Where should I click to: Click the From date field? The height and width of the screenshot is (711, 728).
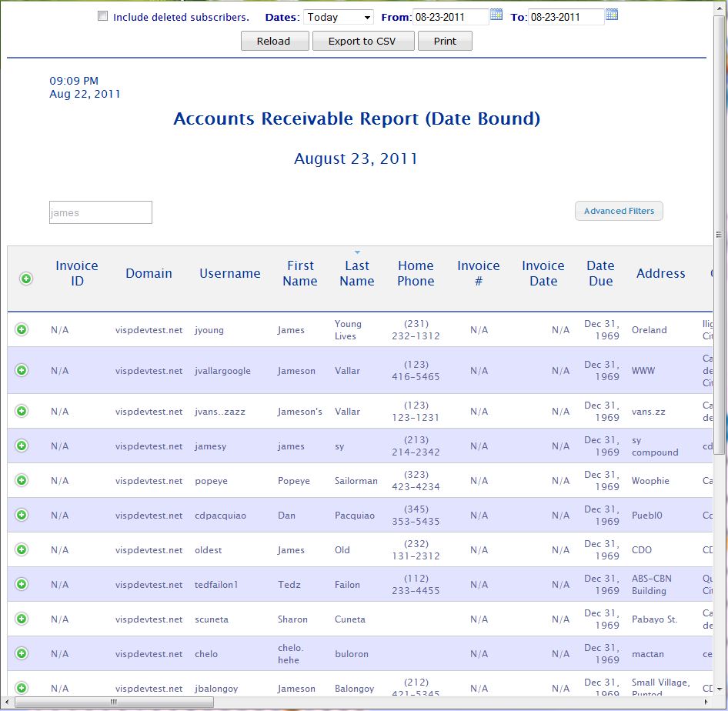pyautogui.click(x=450, y=17)
